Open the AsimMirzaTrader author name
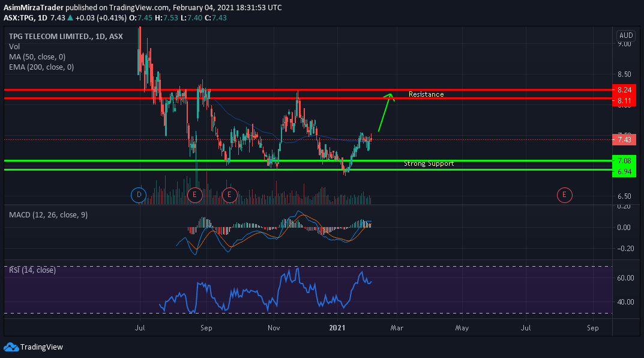Image resolution: width=644 pixels, height=358 pixels. coord(34,7)
